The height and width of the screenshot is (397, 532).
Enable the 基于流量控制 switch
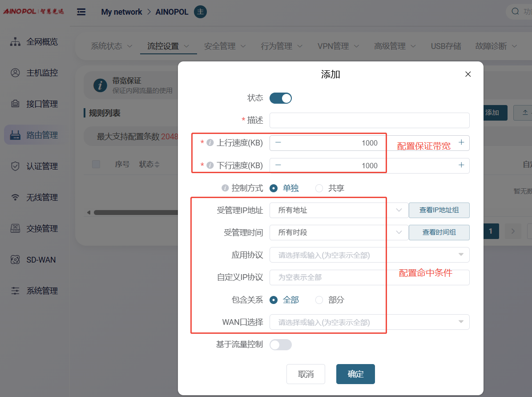pyautogui.click(x=281, y=344)
